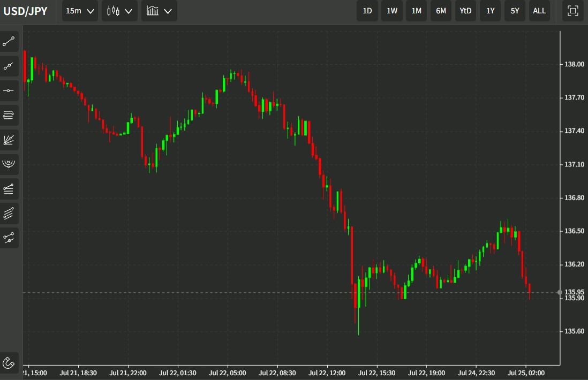The width and height of the screenshot is (588, 380).
Task: Select the parallel channel tool
Action: click(9, 213)
